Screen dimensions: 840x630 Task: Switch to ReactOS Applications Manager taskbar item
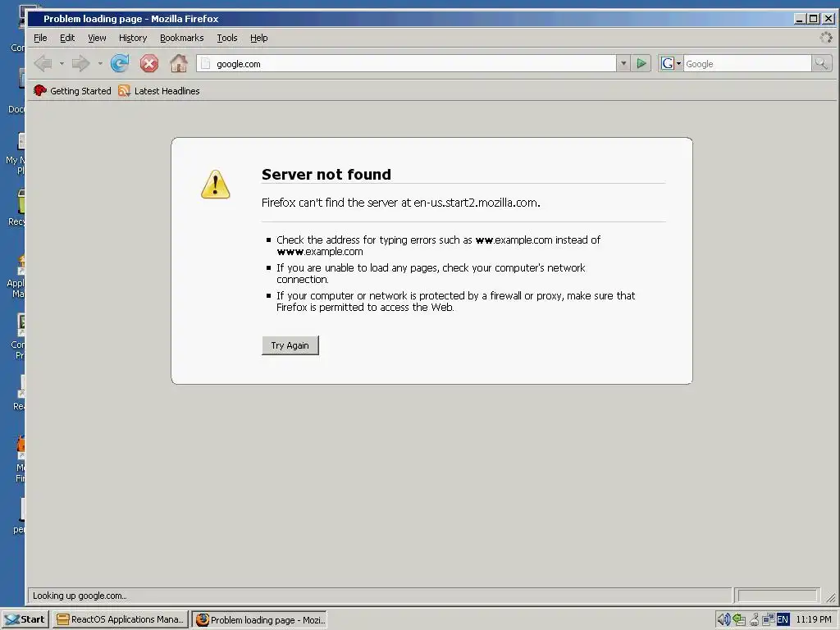pyautogui.click(x=121, y=619)
